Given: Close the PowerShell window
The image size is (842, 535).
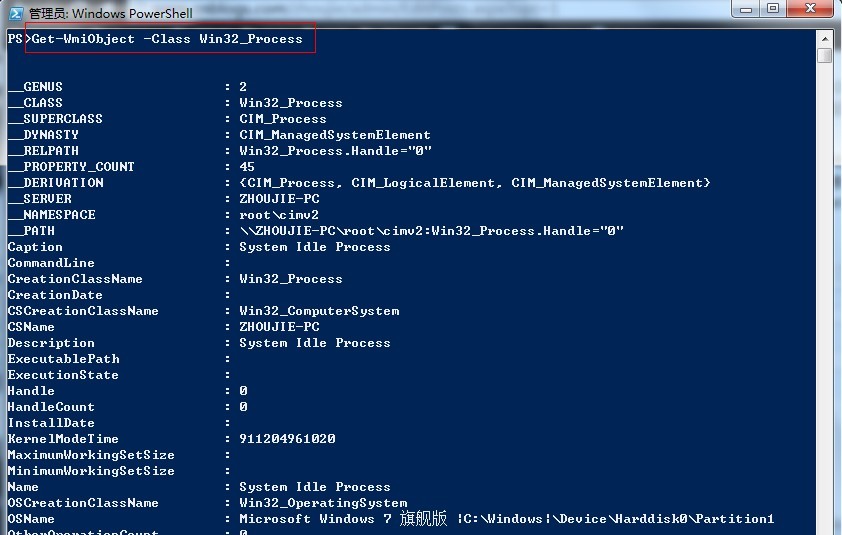Looking at the screenshot, I should [810, 9].
